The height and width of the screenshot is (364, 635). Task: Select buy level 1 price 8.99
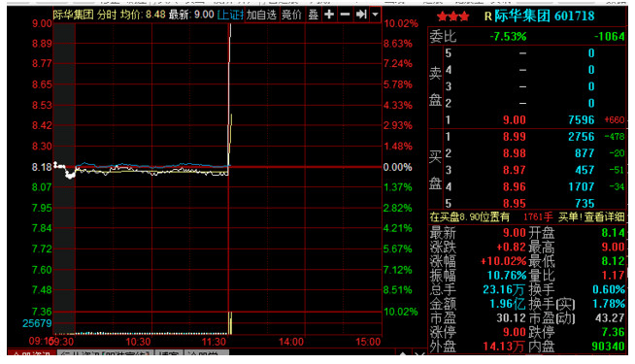515,137
